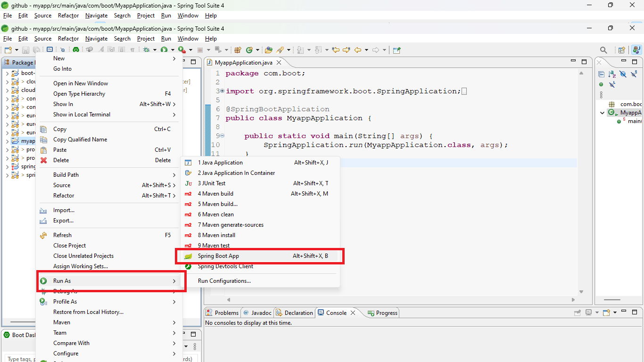This screenshot has height=362, width=644.
Task: Click the Debug bug icon in toolbar
Action: click(x=146, y=49)
